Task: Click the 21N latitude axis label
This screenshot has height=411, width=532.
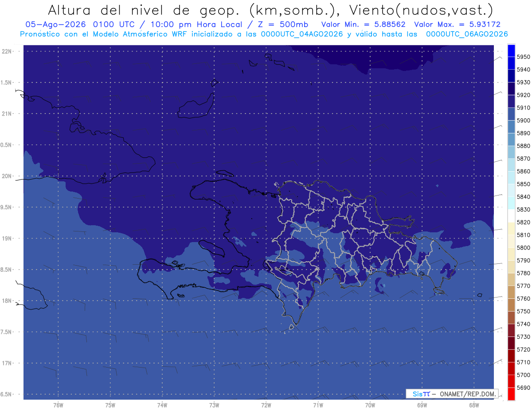Action: [8, 114]
